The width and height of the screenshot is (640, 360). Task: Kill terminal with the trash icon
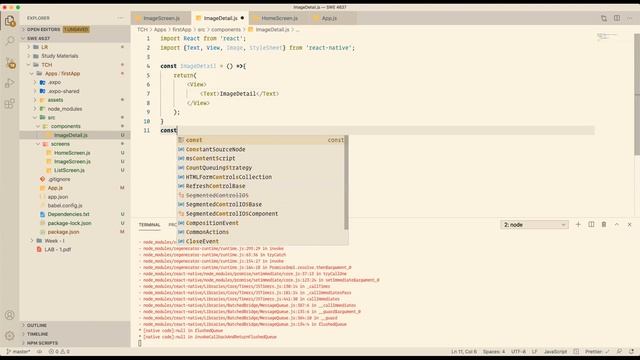[604, 224]
